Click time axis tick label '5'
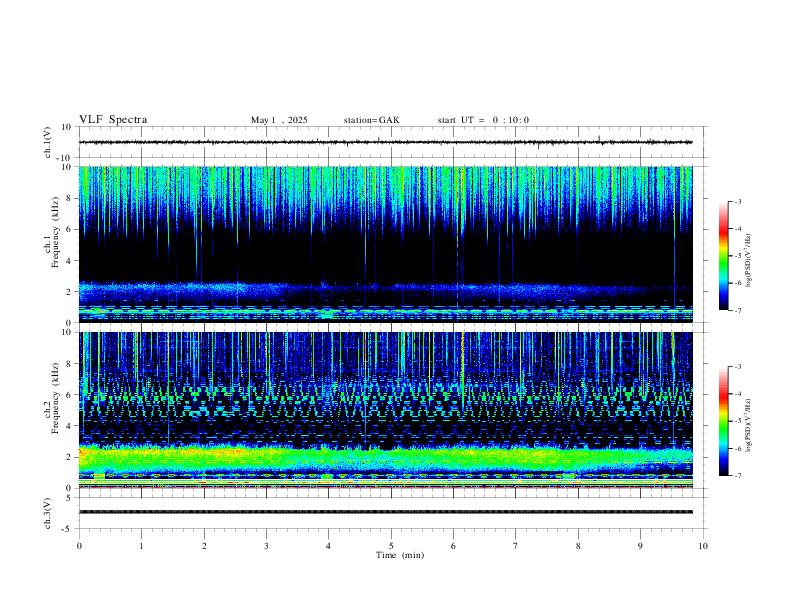Viewport: 792px width, 612px height. click(x=391, y=546)
